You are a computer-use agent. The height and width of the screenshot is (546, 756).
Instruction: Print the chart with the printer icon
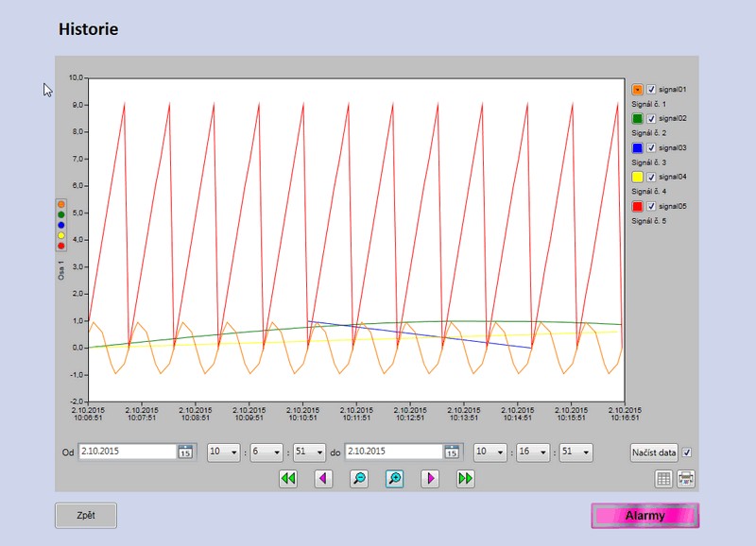(686, 479)
